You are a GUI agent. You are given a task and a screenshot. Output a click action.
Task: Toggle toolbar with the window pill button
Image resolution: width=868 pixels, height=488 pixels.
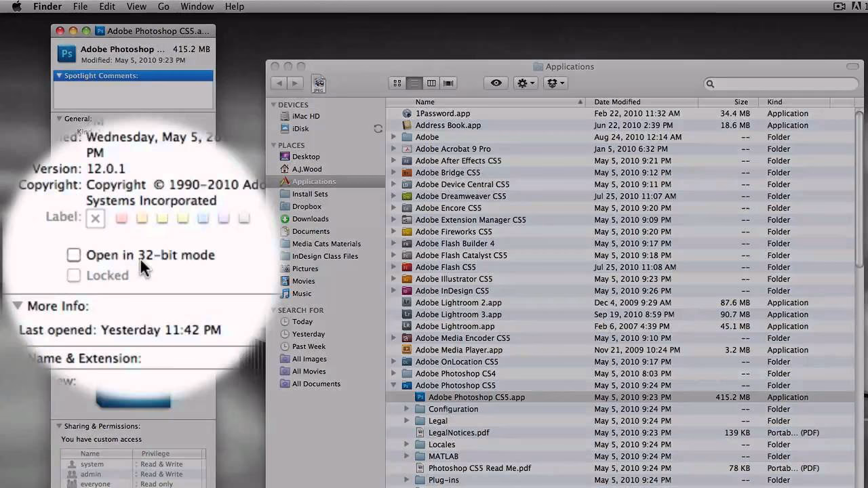point(853,66)
